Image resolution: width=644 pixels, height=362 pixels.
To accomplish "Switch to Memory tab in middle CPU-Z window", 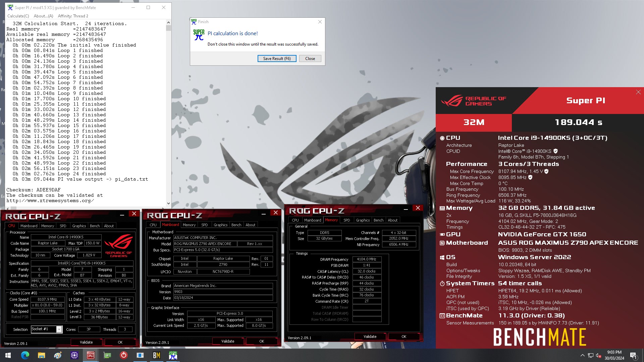I will click(x=189, y=225).
